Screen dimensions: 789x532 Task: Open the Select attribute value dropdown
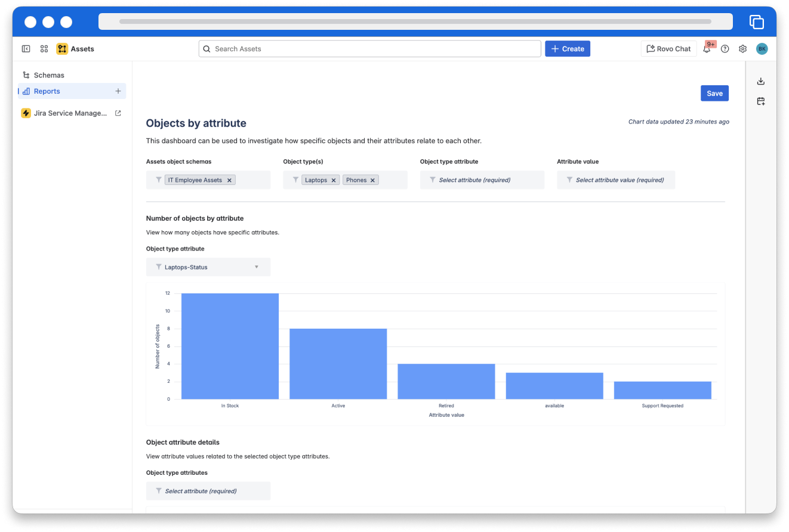coord(616,180)
